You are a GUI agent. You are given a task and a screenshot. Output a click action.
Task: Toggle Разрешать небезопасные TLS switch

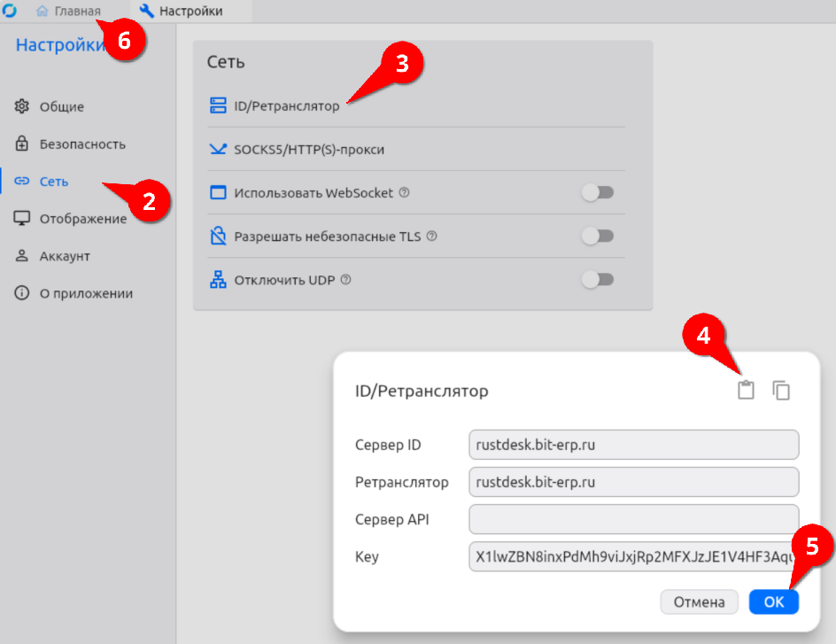598,237
